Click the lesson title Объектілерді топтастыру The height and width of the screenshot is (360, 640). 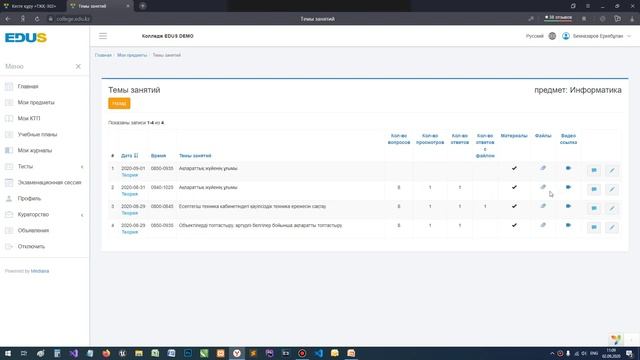click(x=260, y=225)
